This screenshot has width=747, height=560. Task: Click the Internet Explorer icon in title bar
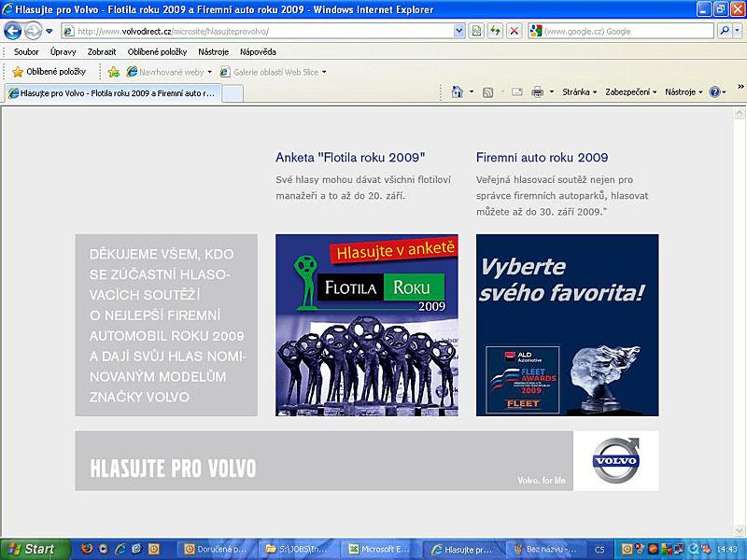tap(7, 9)
